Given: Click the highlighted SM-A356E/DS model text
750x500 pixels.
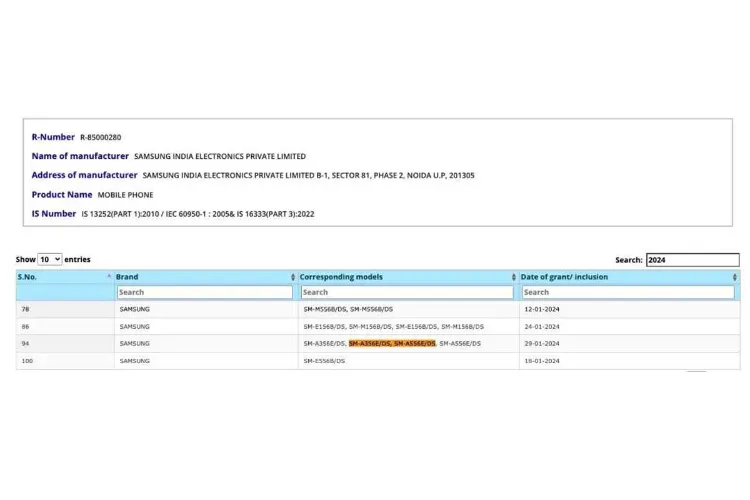Looking at the screenshot, I should 370,343.
